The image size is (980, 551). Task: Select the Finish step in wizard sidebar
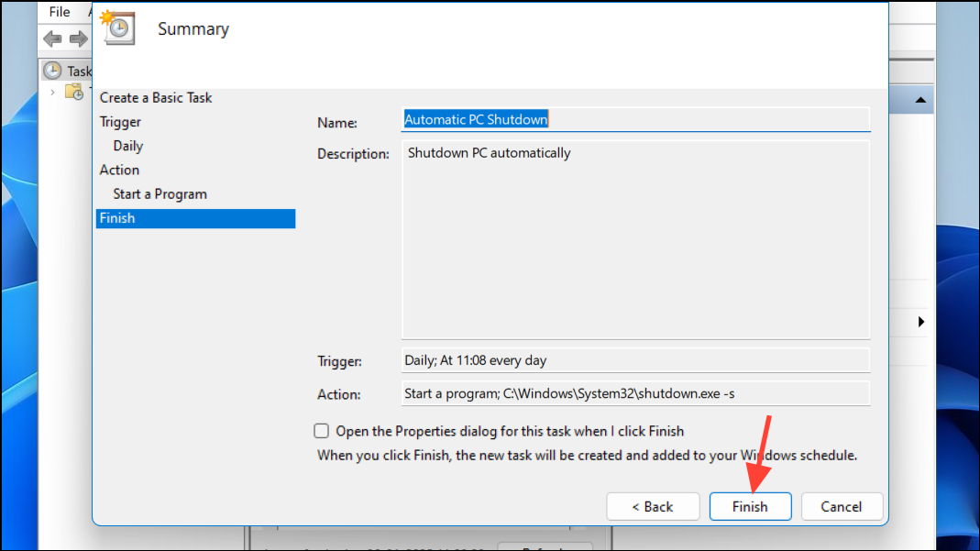tap(117, 218)
